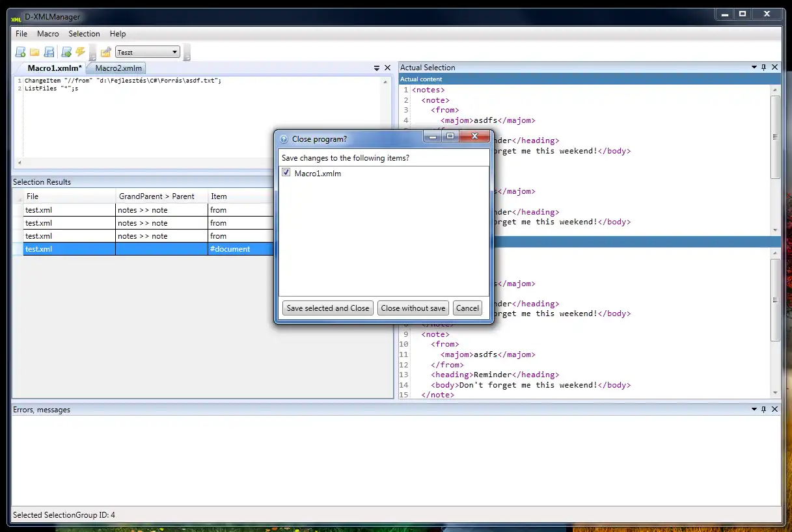Click the save macro toolbar icon
The width and height of the screenshot is (792, 532).
[49, 52]
